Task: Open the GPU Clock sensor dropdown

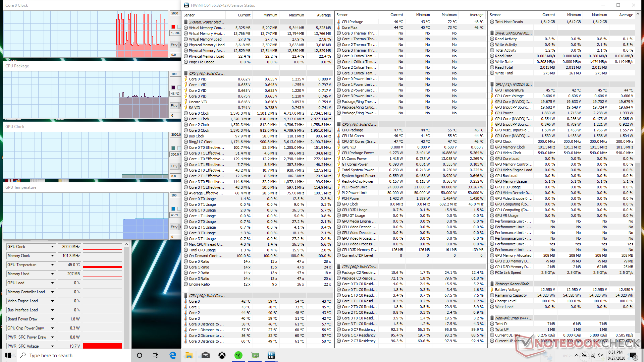Action: point(52,247)
